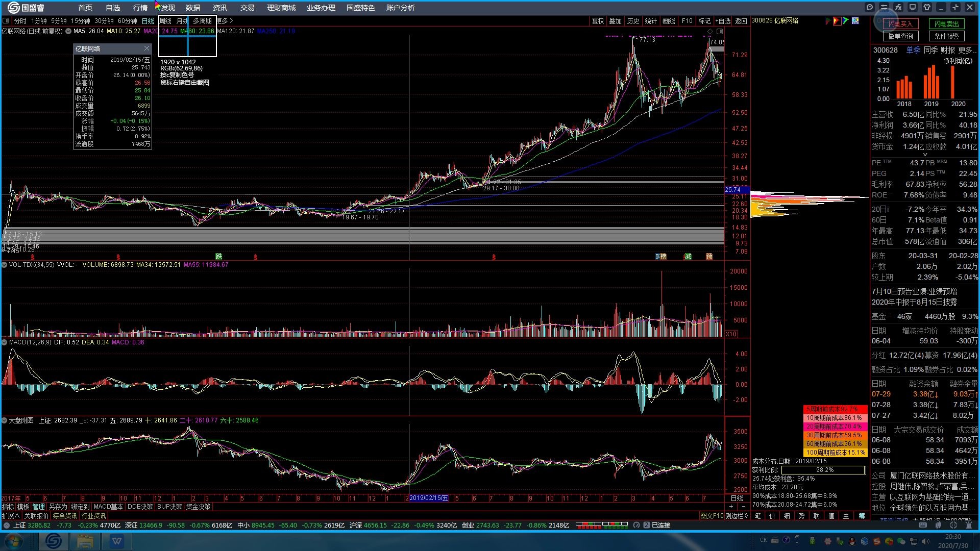Click the 预 marker icon on chart bottom
Image resolution: width=980 pixels, height=551 pixels.
click(709, 257)
